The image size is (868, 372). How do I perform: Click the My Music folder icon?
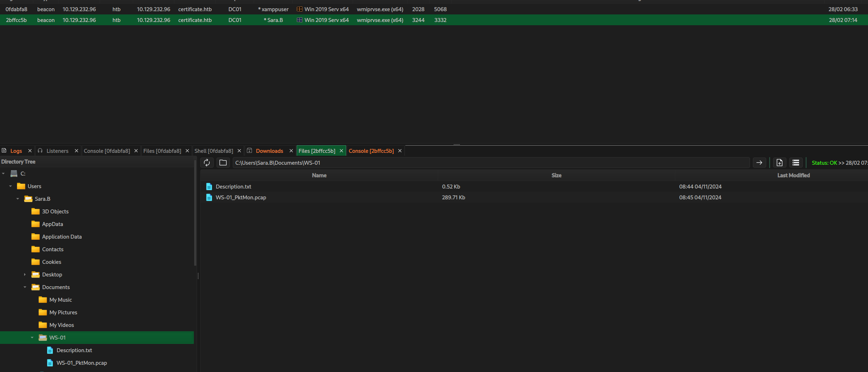pyautogui.click(x=43, y=300)
